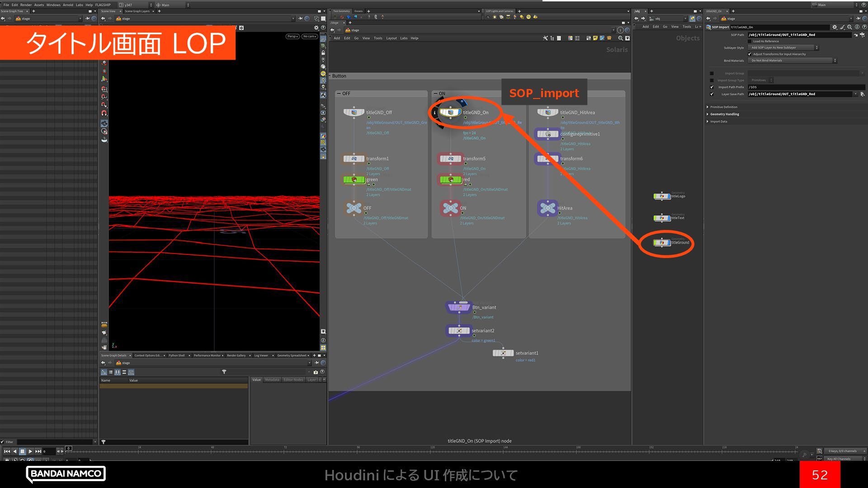Toggle Adjust Transforms for Input Hierarchy

click(750, 54)
